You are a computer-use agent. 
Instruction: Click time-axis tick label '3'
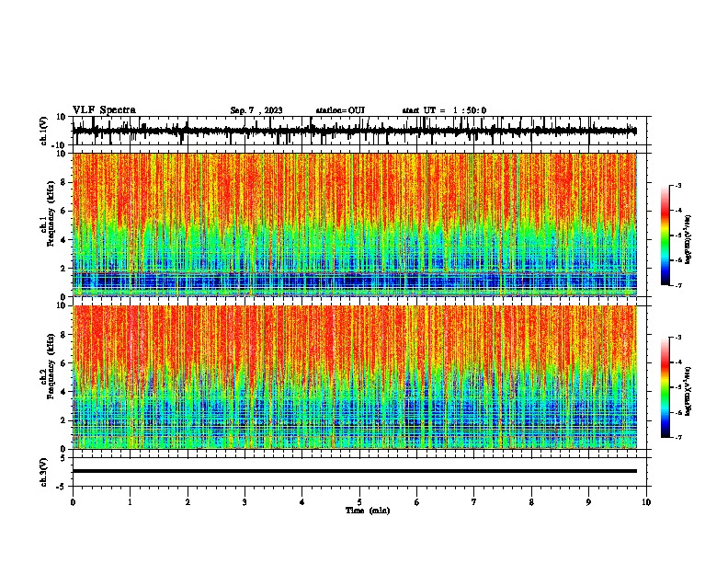tap(245, 502)
